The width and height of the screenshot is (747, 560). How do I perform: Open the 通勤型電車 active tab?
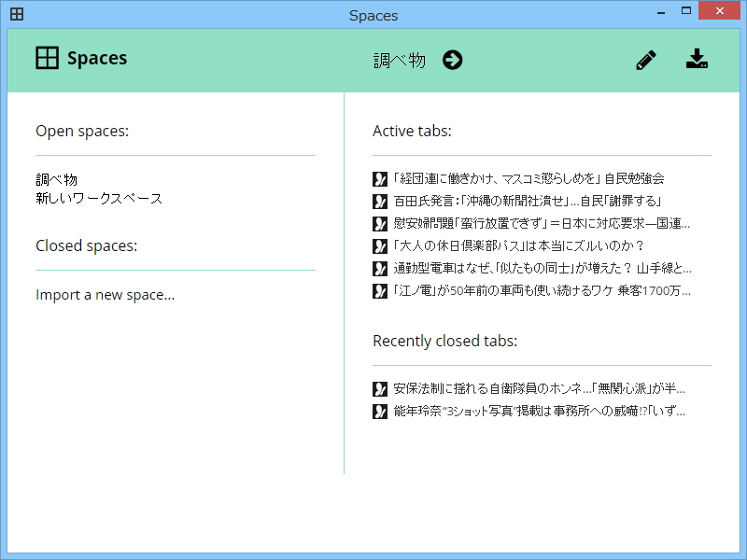click(542, 268)
